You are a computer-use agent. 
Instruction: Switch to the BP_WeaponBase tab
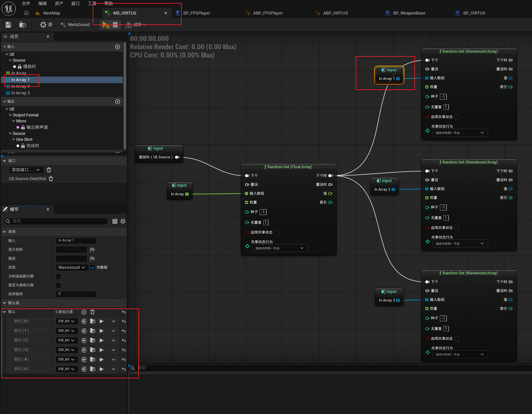(x=409, y=13)
